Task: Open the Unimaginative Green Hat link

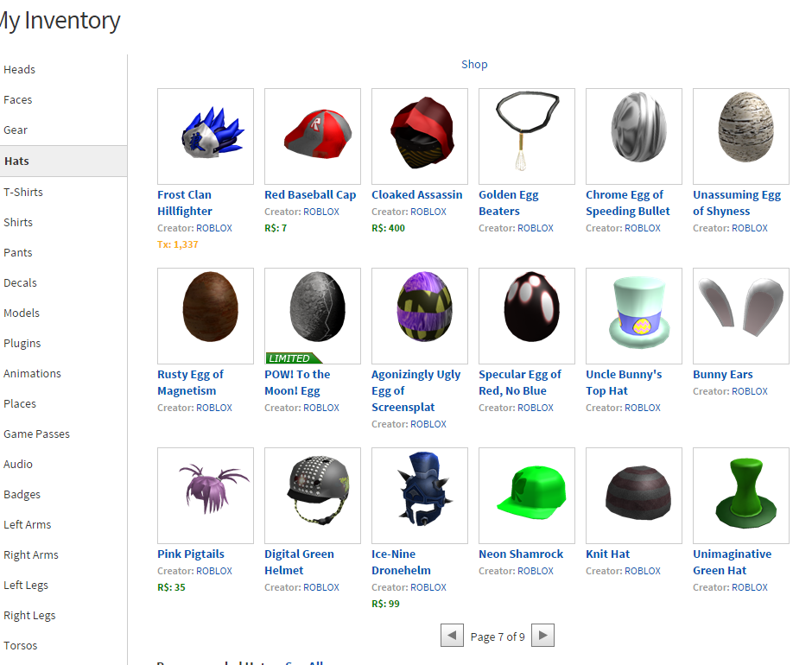Action: coord(733,562)
